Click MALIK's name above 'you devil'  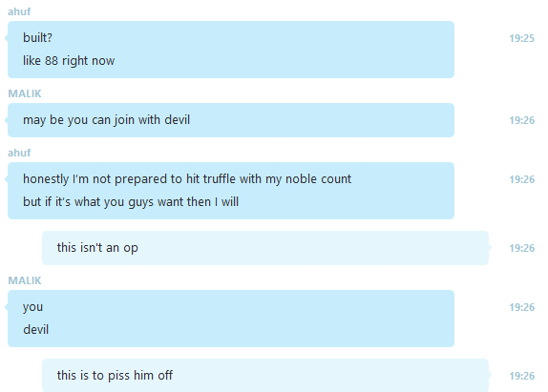coord(25,280)
